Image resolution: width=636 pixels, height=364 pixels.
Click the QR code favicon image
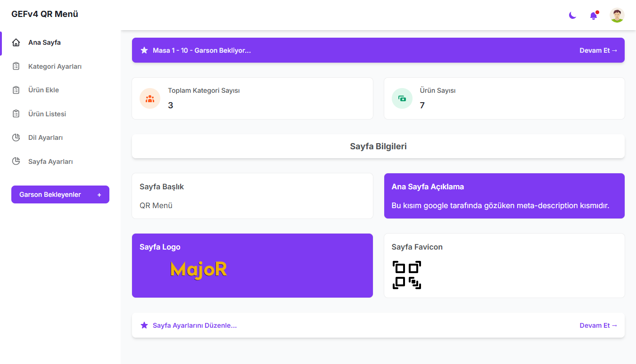(x=406, y=275)
